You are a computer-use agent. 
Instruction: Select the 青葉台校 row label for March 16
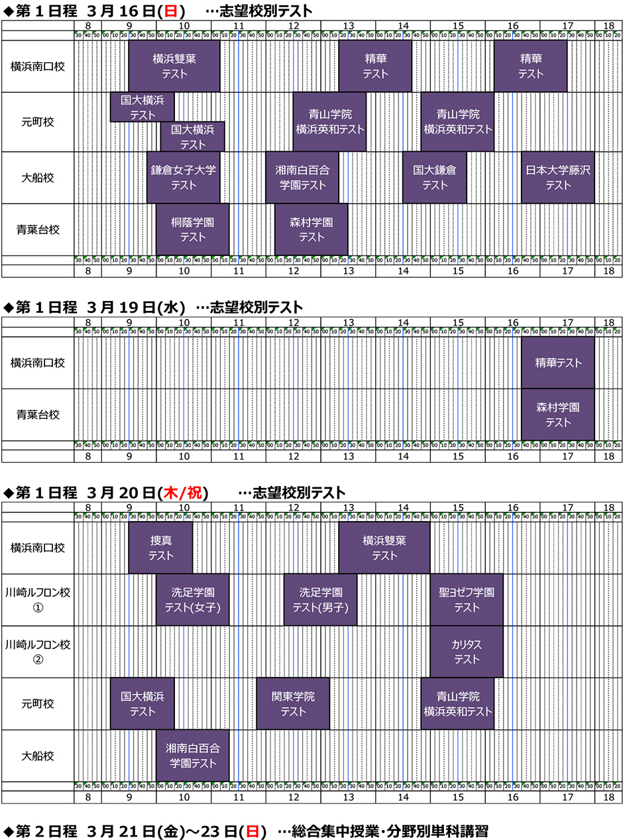pyautogui.click(x=38, y=229)
